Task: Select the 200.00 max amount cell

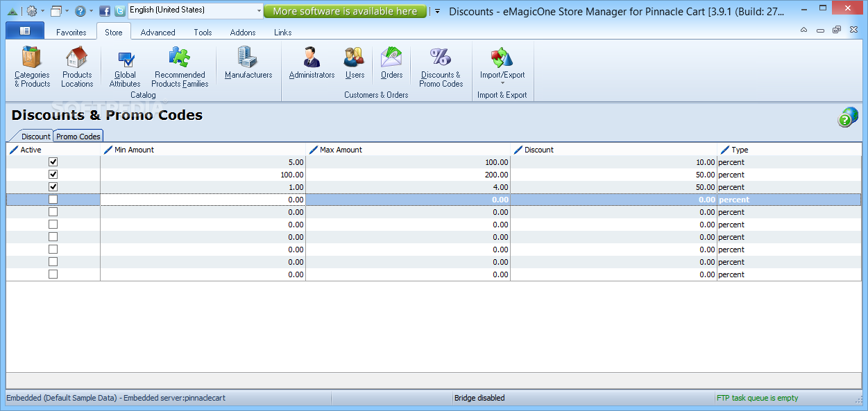Action: (x=408, y=175)
